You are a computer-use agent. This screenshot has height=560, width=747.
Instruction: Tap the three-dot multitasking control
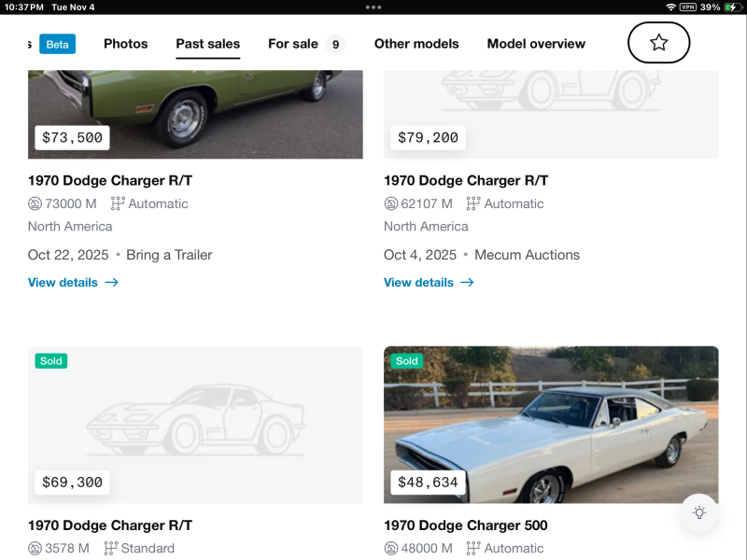point(373,7)
